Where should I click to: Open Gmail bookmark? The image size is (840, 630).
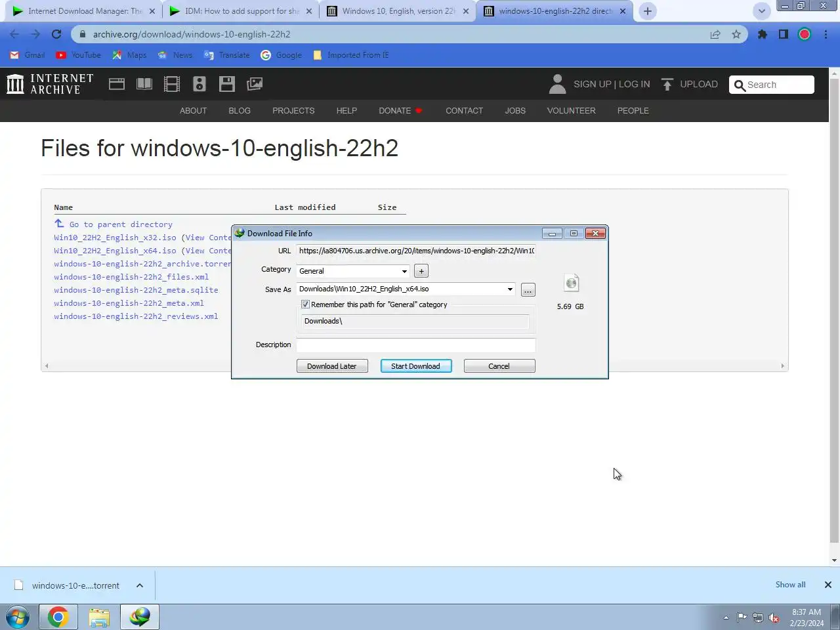click(x=28, y=55)
